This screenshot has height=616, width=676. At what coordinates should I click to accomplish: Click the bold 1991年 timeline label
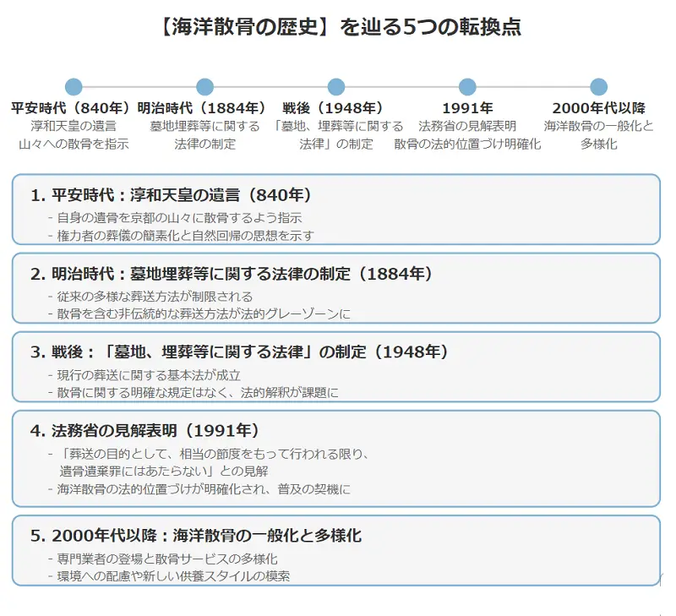(x=467, y=108)
